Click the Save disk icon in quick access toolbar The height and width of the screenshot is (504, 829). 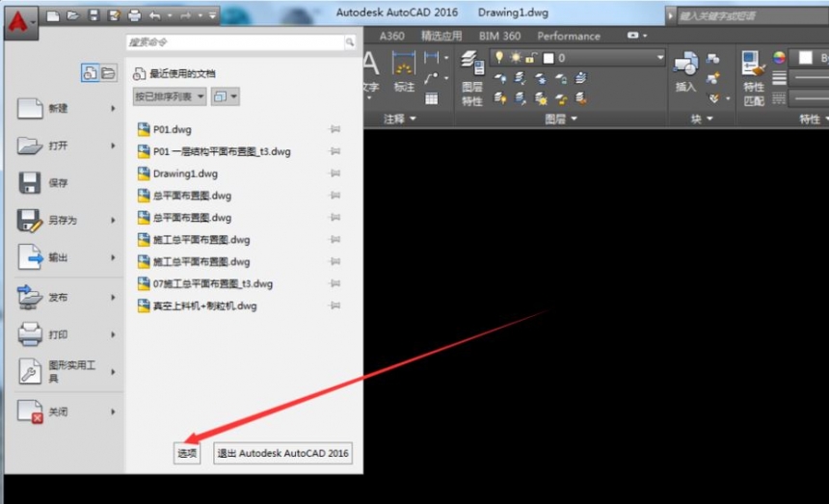[x=94, y=15]
